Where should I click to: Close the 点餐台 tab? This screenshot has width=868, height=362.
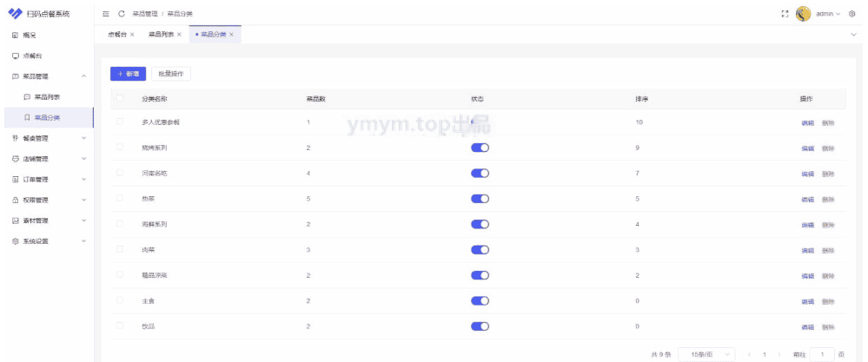click(132, 34)
